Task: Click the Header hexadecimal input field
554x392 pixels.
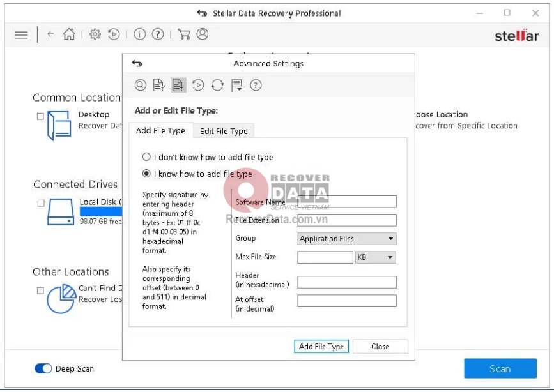Action: pyautogui.click(x=346, y=282)
